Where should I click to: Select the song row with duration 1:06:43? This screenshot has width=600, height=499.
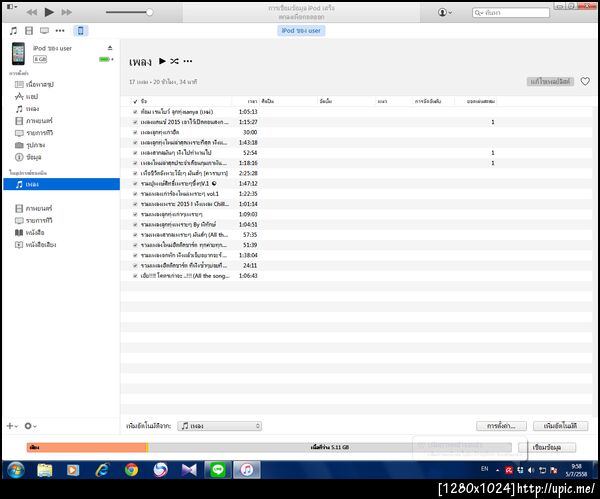pyautogui.click(x=357, y=276)
